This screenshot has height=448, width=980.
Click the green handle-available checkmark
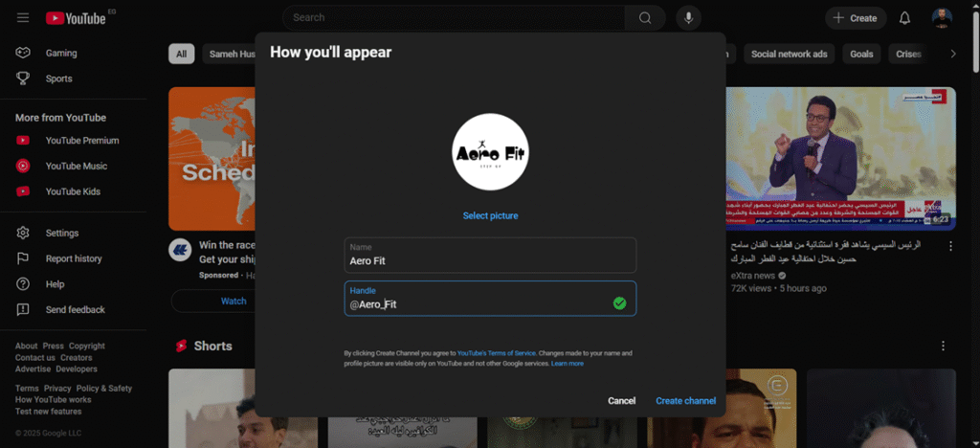pyautogui.click(x=619, y=303)
